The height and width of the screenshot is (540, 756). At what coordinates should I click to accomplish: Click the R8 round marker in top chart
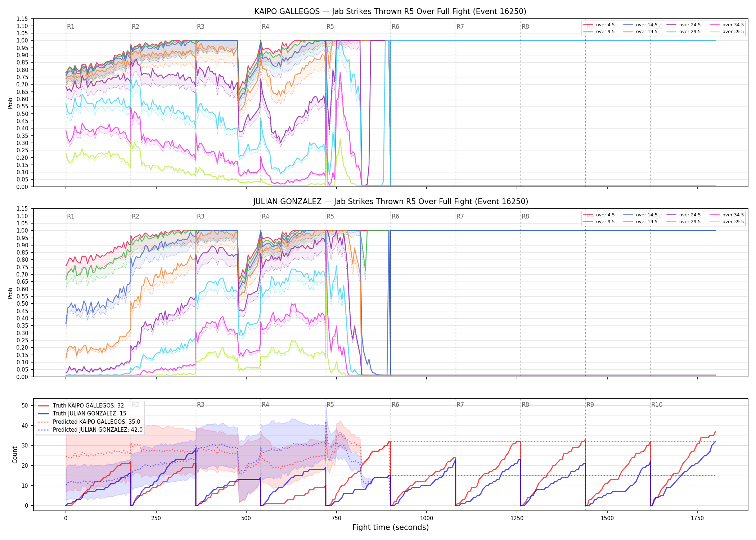tap(525, 27)
